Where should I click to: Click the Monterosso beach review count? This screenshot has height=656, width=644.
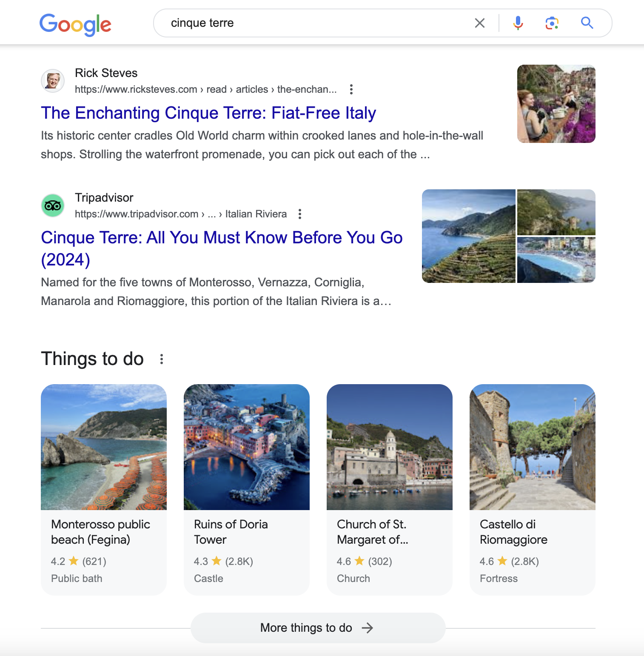click(94, 561)
